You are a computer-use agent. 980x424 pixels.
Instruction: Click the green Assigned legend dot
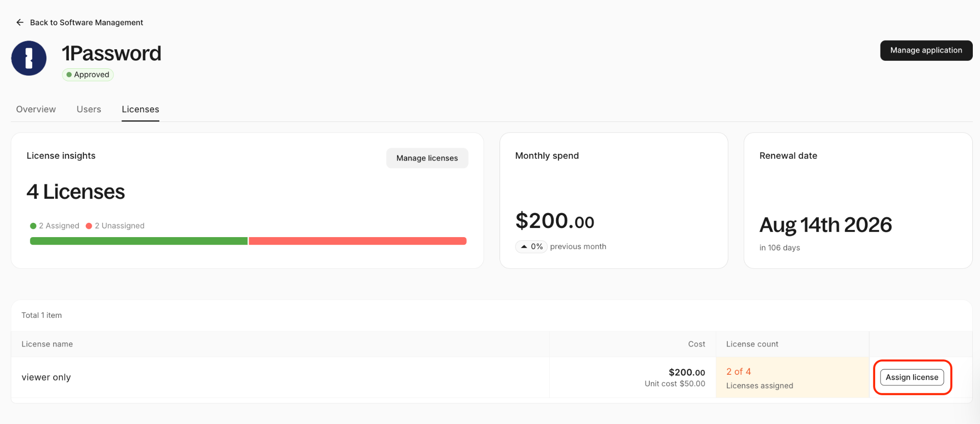pyautogui.click(x=33, y=226)
